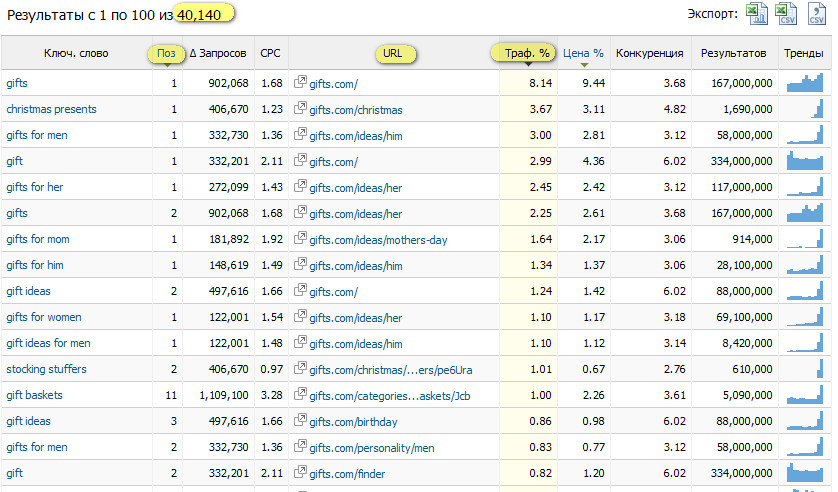The image size is (838, 492).
Task: Open external link icon in gifts for her row
Action: pos(300,186)
